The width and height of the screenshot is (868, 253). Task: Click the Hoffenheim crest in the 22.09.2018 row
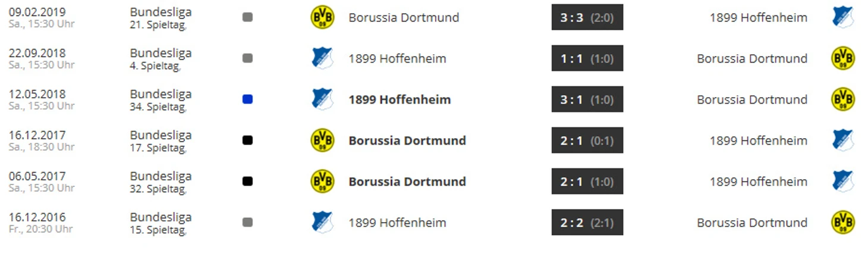(x=323, y=58)
